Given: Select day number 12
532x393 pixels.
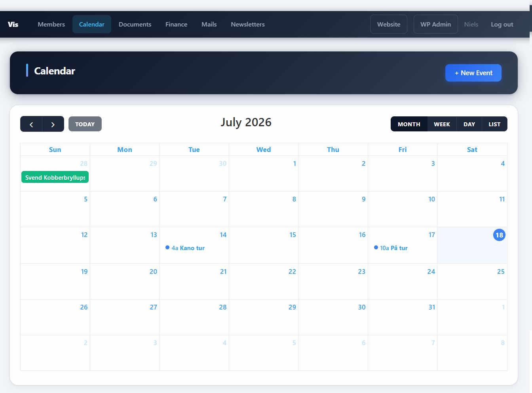Looking at the screenshot, I should tap(84, 235).
